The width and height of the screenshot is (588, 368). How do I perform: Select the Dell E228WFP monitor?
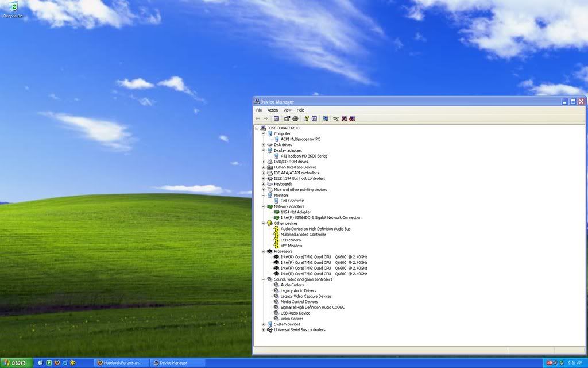pyautogui.click(x=292, y=201)
